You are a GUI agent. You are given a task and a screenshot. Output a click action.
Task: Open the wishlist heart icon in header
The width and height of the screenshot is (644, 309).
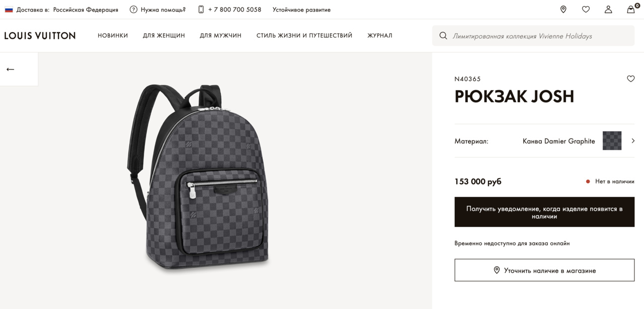coord(586,10)
